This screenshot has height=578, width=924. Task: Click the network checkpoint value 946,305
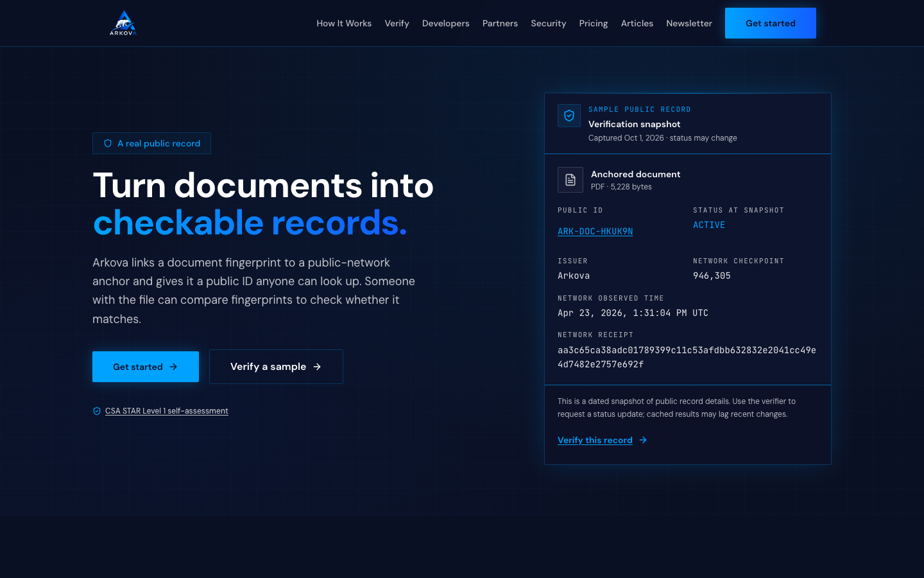(712, 276)
